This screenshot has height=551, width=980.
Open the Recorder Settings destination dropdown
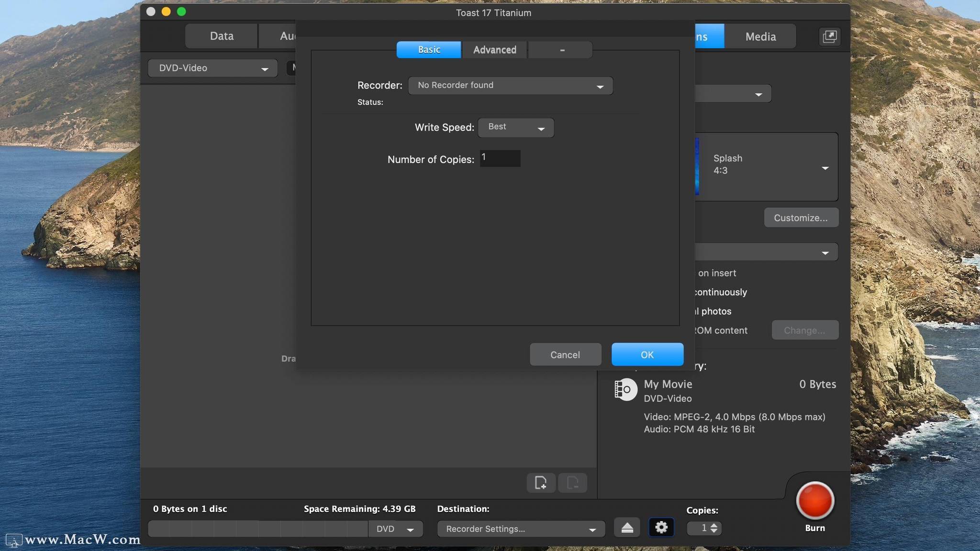point(521,529)
